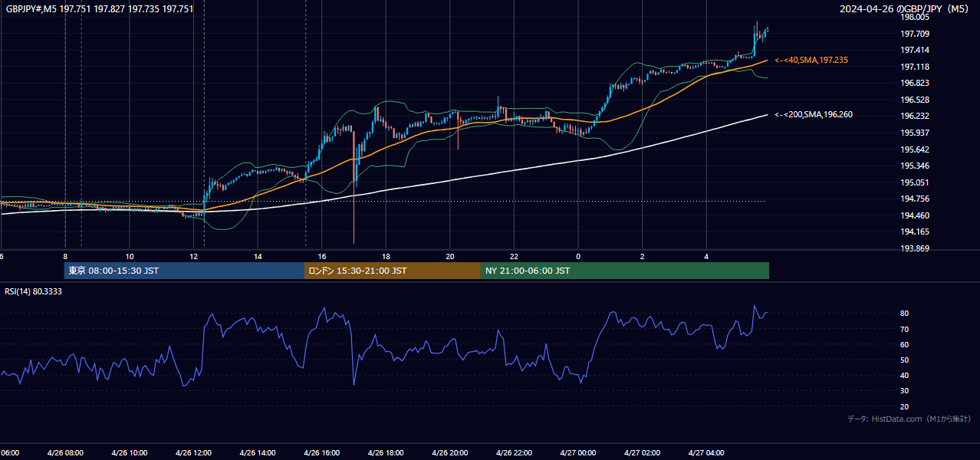
Task: Click the date label 4/27 00:00
Action: 578,453
